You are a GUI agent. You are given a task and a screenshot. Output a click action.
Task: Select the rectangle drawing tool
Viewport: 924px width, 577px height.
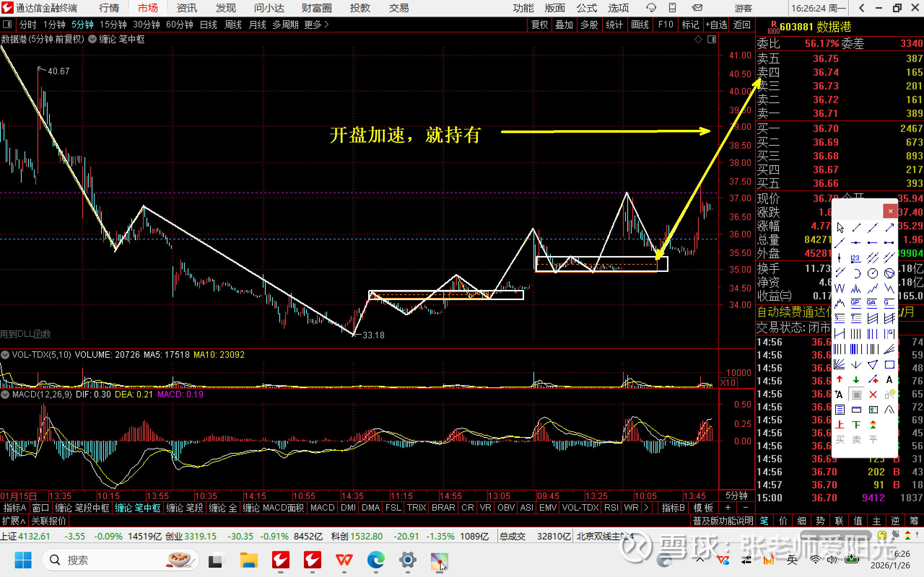click(x=889, y=365)
